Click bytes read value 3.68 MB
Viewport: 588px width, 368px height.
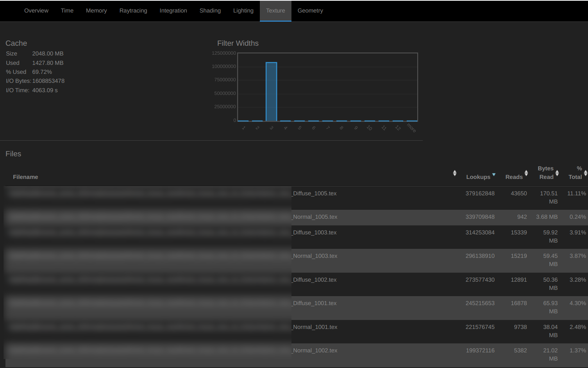pyautogui.click(x=547, y=217)
